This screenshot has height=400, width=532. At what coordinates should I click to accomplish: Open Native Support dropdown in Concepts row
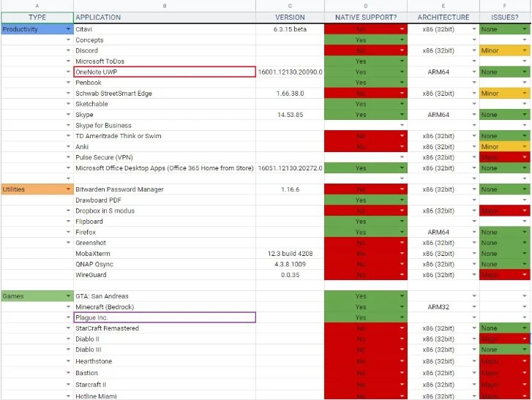point(402,40)
